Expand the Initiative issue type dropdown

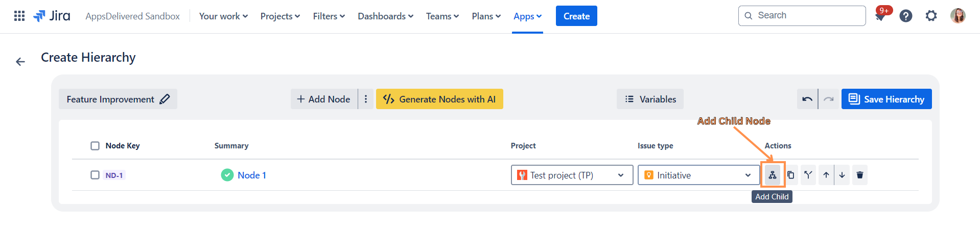(x=698, y=175)
